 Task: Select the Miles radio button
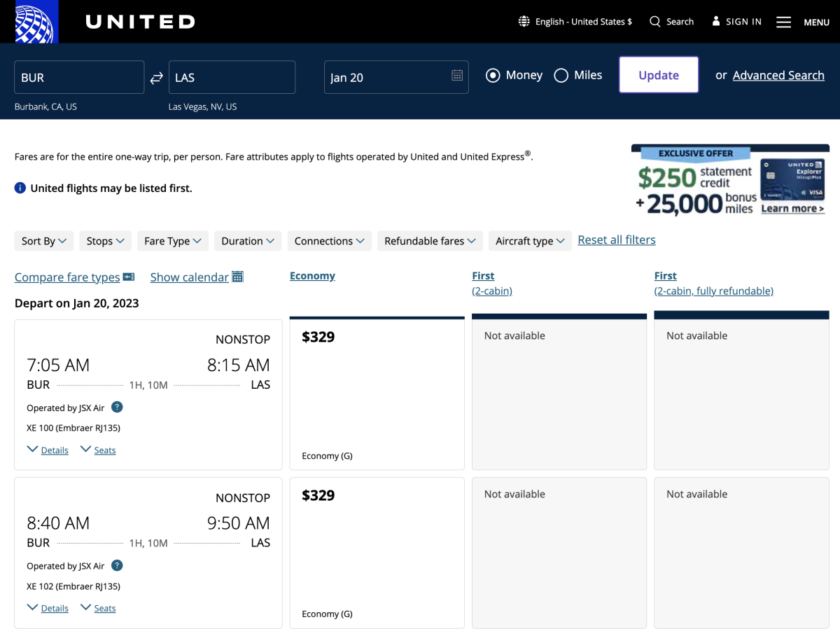click(x=561, y=76)
